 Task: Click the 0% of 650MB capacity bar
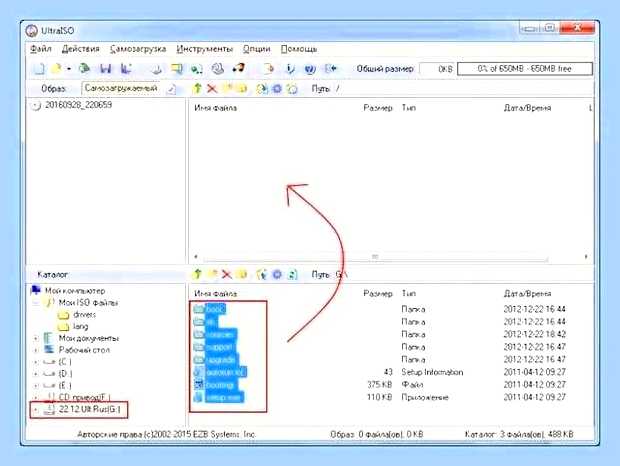[x=525, y=69]
